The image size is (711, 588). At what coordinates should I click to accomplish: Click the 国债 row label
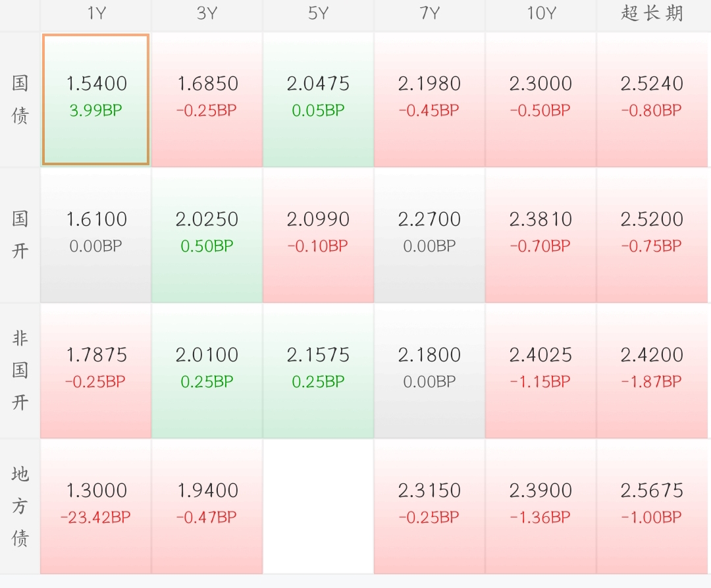pyautogui.click(x=20, y=99)
